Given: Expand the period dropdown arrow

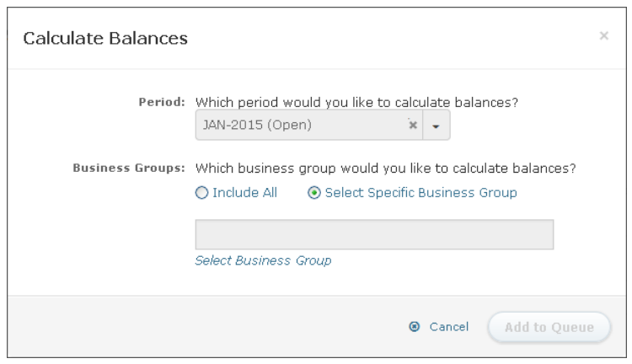Looking at the screenshot, I should (x=437, y=125).
